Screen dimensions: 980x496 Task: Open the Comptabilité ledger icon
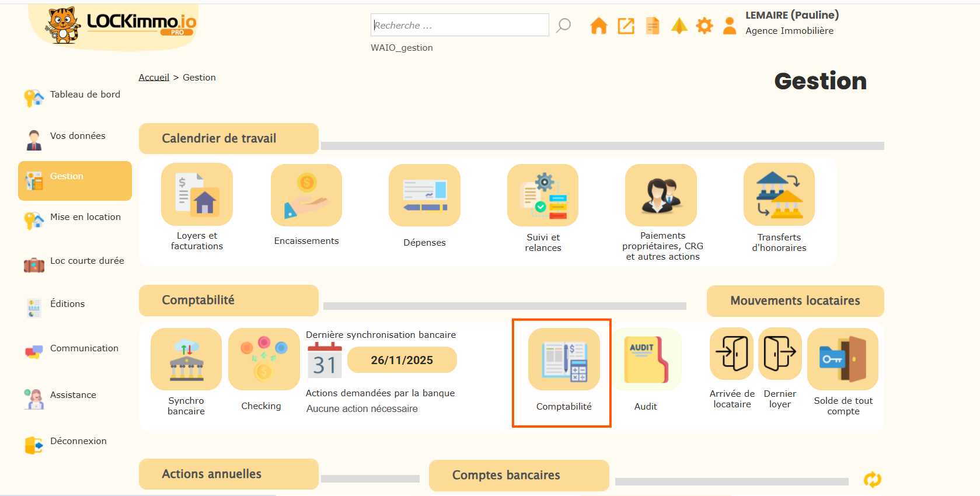coord(564,359)
